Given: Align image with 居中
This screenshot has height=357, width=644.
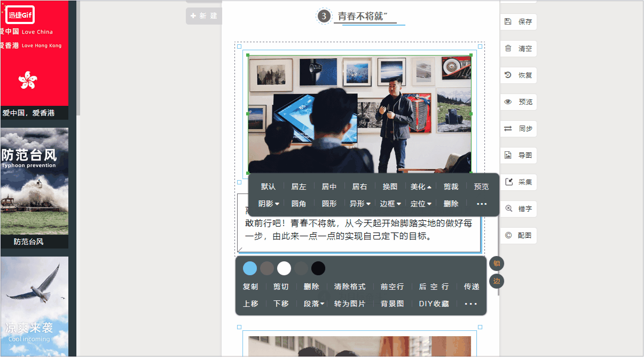Looking at the screenshot, I should [x=329, y=187].
